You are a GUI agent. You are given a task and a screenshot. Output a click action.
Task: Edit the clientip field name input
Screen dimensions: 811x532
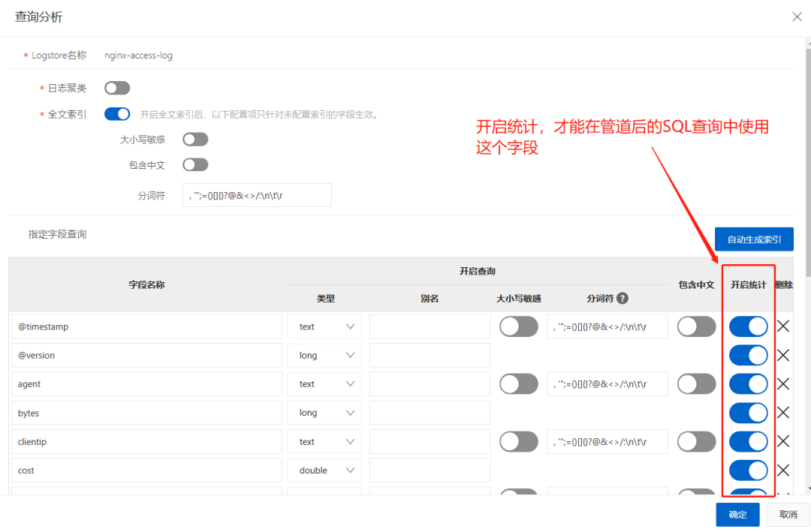point(147,441)
